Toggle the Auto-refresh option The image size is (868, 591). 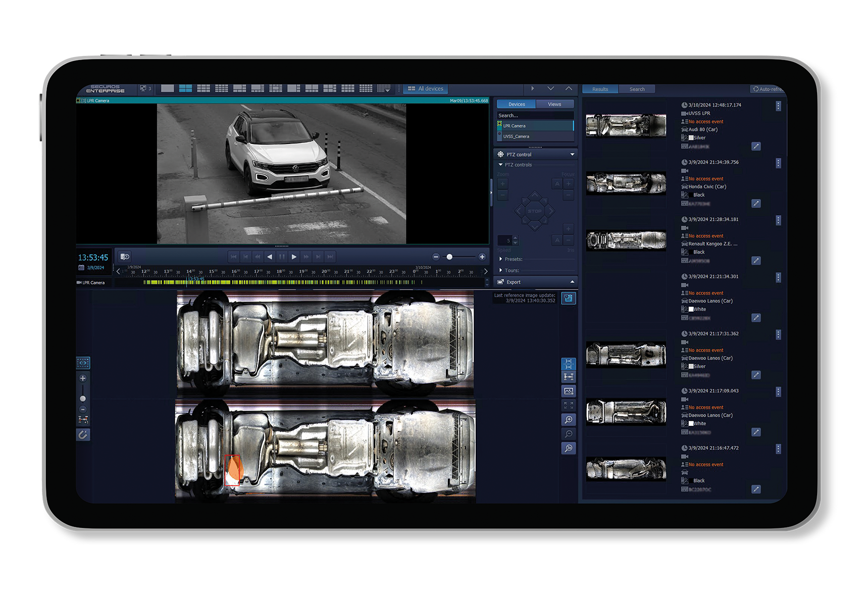point(768,89)
